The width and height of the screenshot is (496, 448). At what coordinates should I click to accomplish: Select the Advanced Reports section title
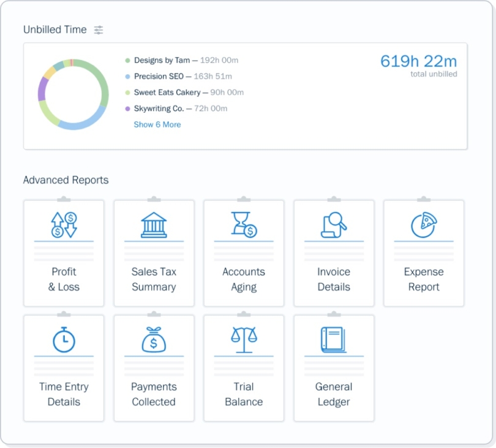click(66, 180)
